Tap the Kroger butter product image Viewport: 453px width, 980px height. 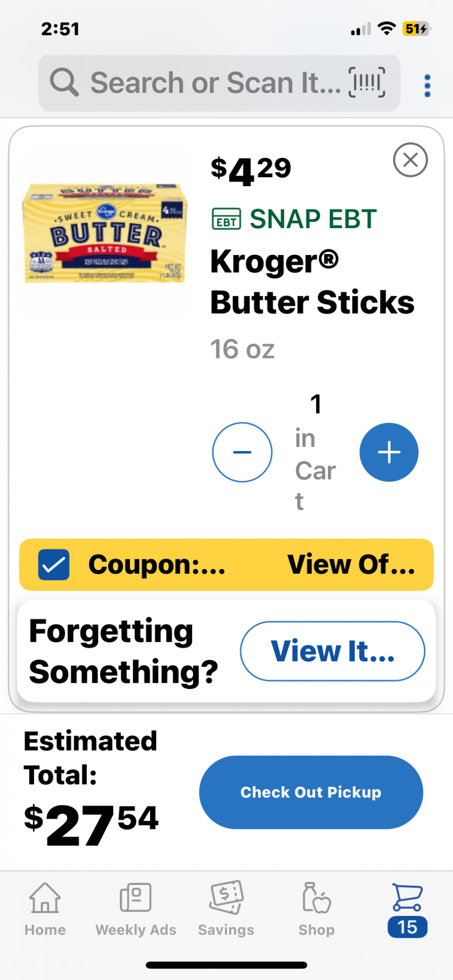point(105,233)
